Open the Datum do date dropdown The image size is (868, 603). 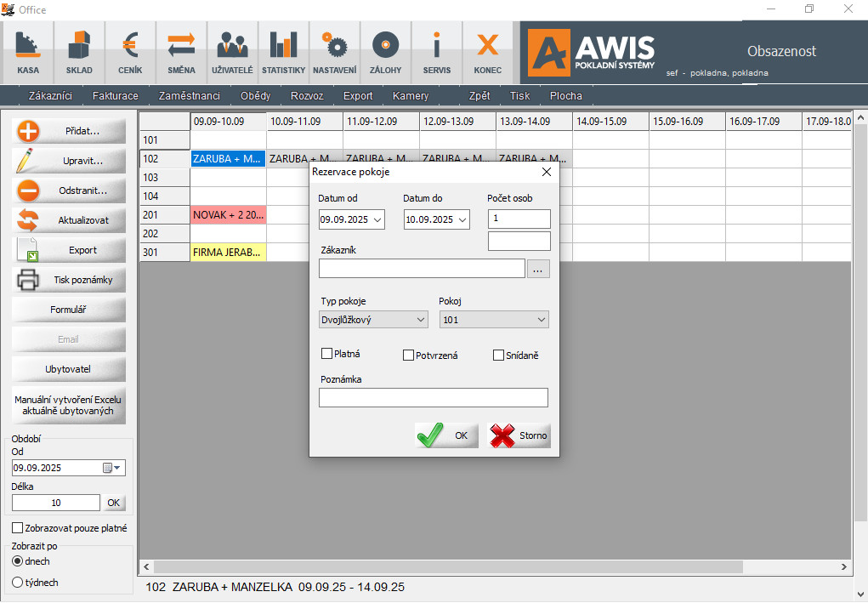[462, 219]
